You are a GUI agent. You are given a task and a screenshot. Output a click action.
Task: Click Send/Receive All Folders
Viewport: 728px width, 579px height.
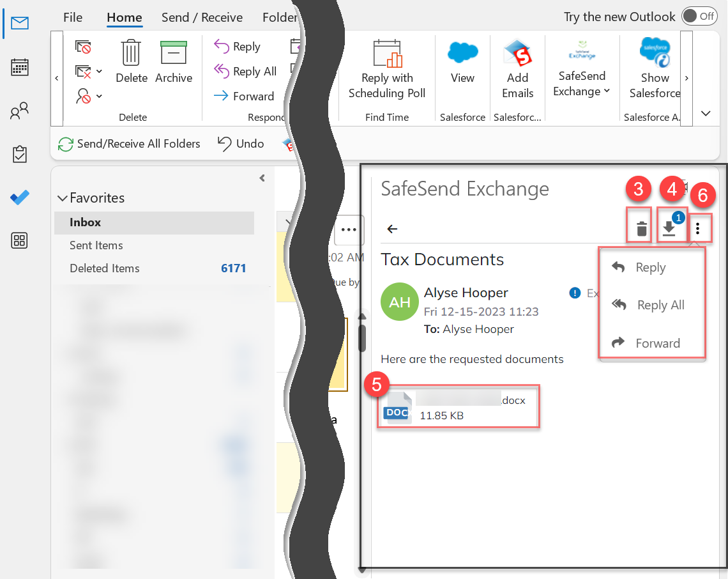tap(130, 144)
